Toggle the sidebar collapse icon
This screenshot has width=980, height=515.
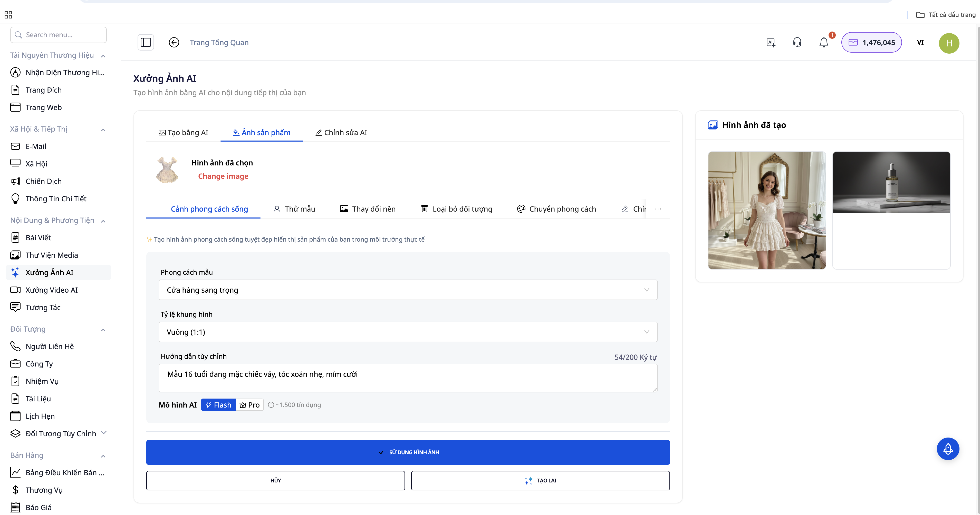pyautogui.click(x=146, y=42)
